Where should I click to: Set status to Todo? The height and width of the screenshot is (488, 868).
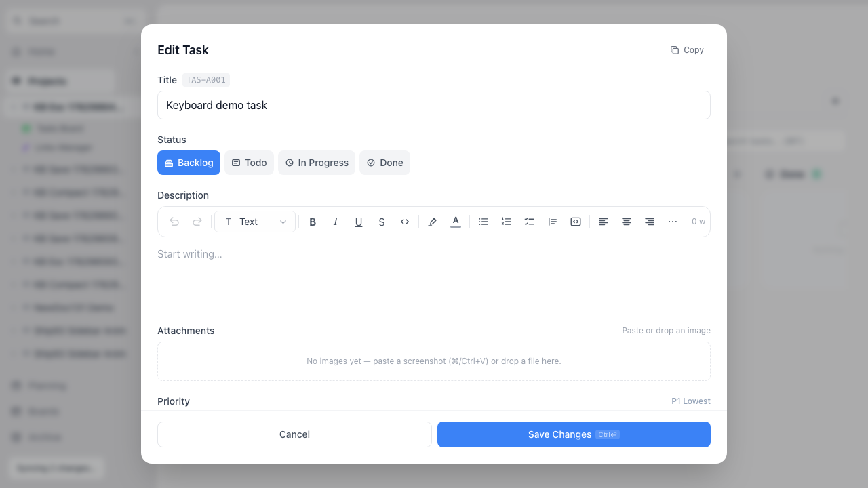point(250,163)
